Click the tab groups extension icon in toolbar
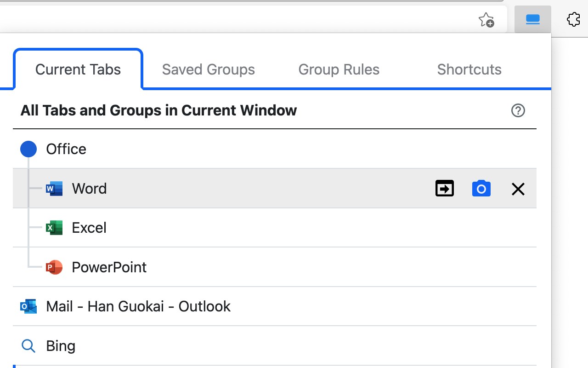 pyautogui.click(x=532, y=19)
